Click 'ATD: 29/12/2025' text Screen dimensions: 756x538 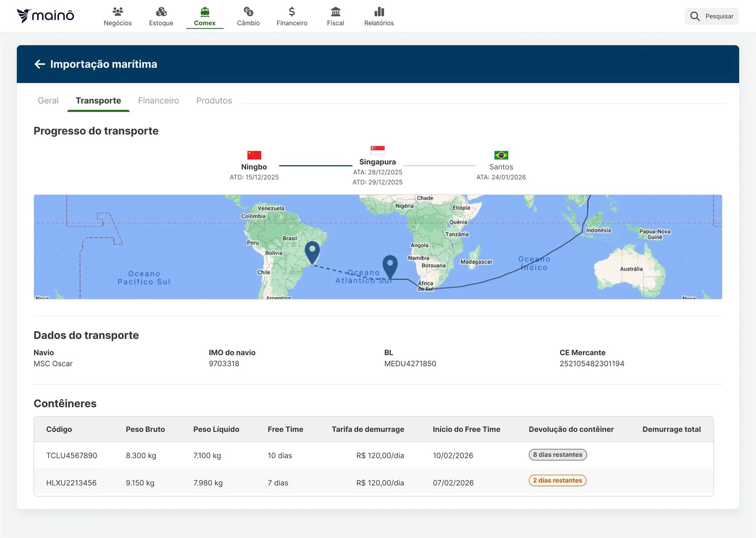click(378, 182)
